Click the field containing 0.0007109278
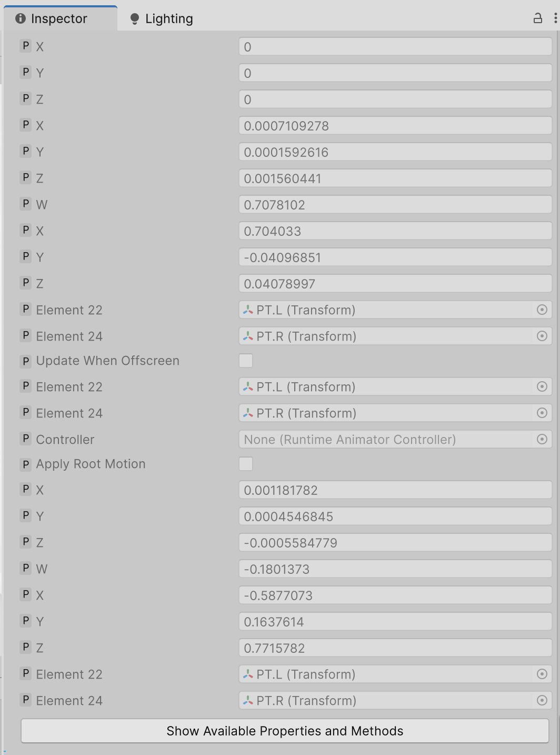Image resolution: width=560 pixels, height=755 pixels. (x=395, y=126)
